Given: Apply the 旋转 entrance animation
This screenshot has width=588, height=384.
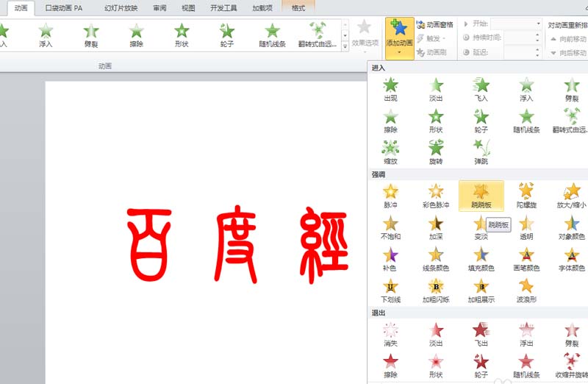Looking at the screenshot, I should click(x=436, y=153).
